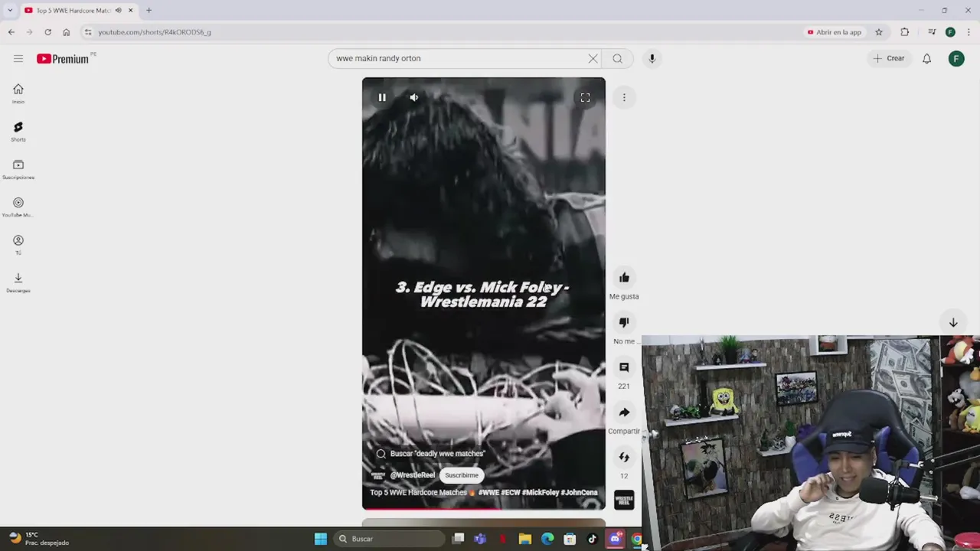The width and height of the screenshot is (980, 551).
Task: Run search with magnifier button
Action: coord(617,58)
